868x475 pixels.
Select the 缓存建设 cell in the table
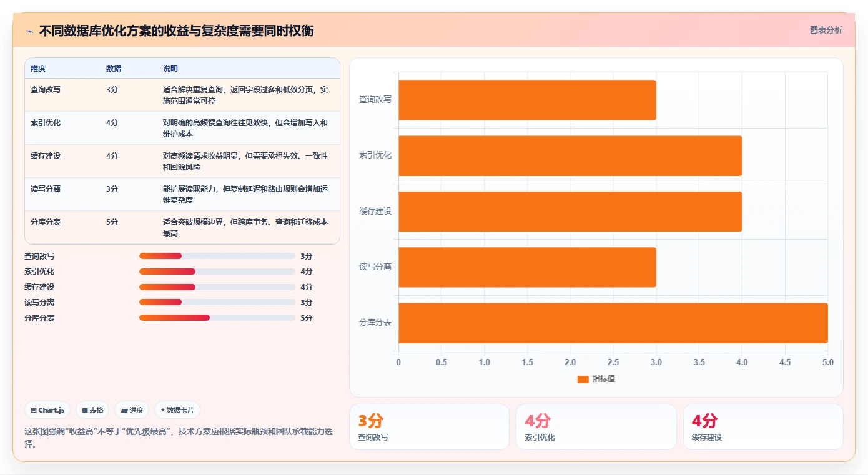(46, 155)
